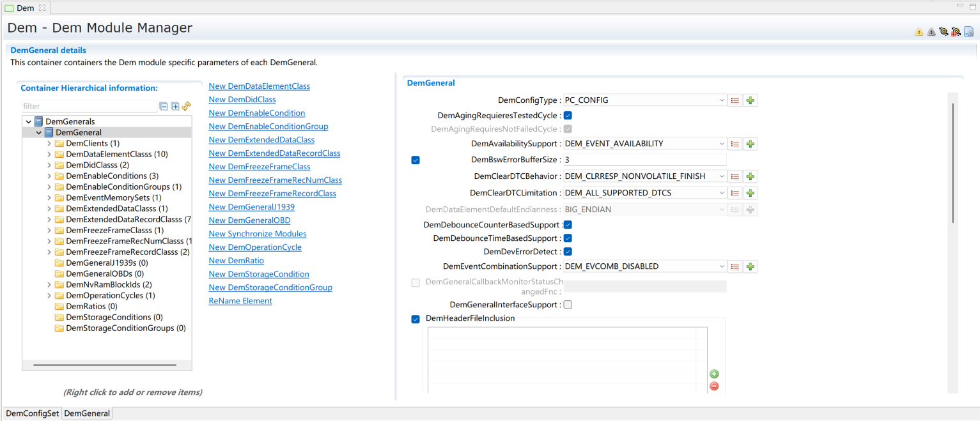Viewport: 980px width, 421px height.
Task: Uncheck DemAgingRequieresTestedCycle checkbox
Action: click(x=568, y=116)
